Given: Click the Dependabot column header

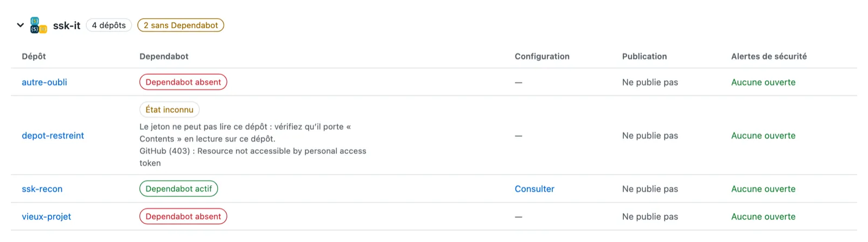Looking at the screenshot, I should point(164,56).
